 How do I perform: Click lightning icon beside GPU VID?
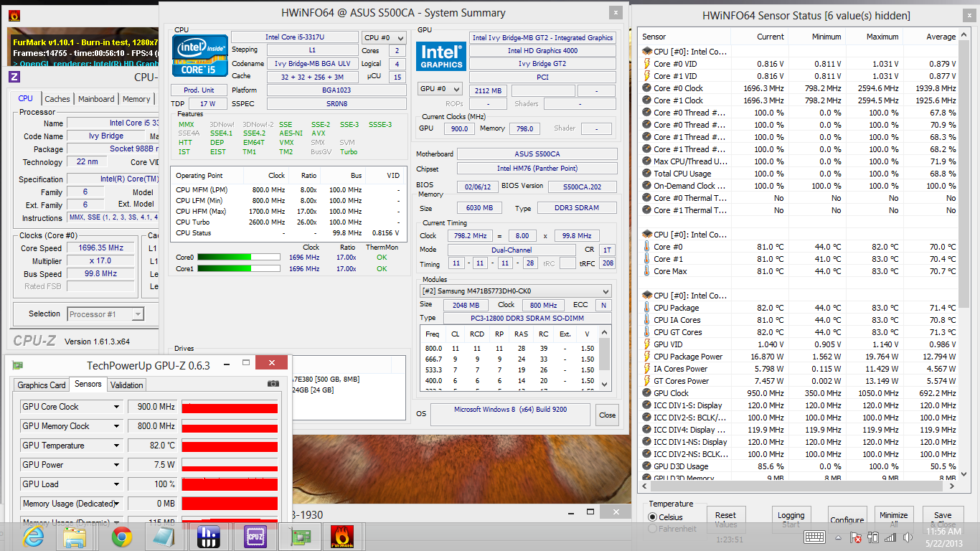point(646,344)
